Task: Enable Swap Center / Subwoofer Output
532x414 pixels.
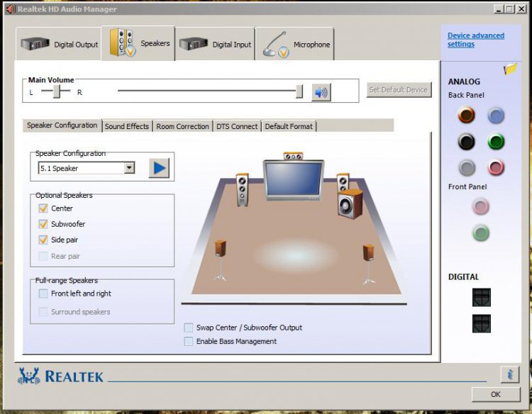Action: pyautogui.click(x=188, y=328)
